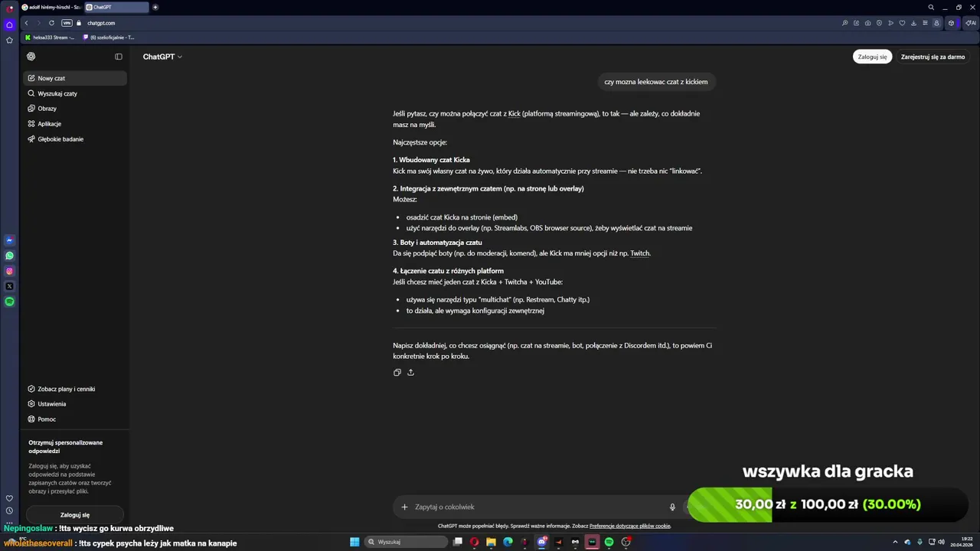Show hidden system tray icons chevron
Screen dimensions: 980x551
(895, 542)
